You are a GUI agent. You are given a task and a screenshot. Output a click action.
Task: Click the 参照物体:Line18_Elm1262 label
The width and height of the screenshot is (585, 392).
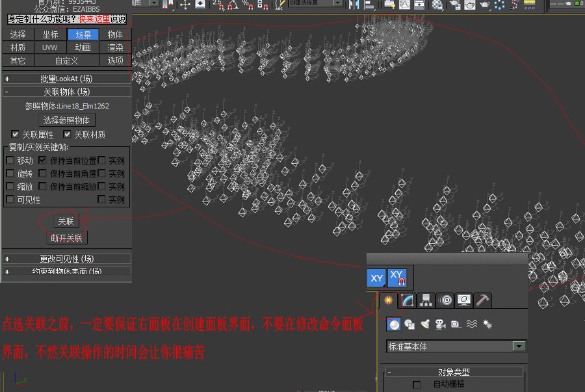coord(67,107)
